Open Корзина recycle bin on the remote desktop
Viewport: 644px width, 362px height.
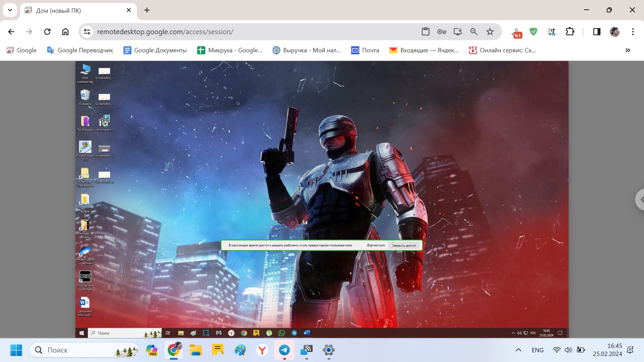[85, 98]
